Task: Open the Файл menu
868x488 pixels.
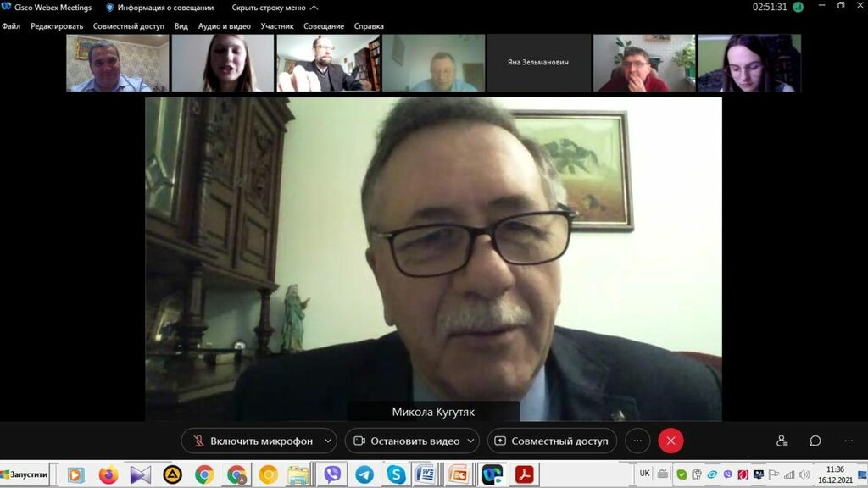Action: (x=11, y=26)
